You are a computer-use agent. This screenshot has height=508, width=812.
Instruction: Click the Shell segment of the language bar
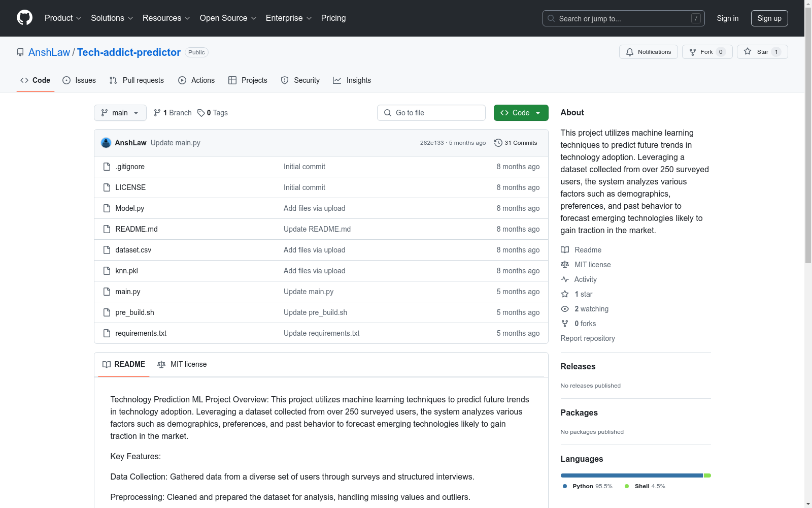pos(707,475)
